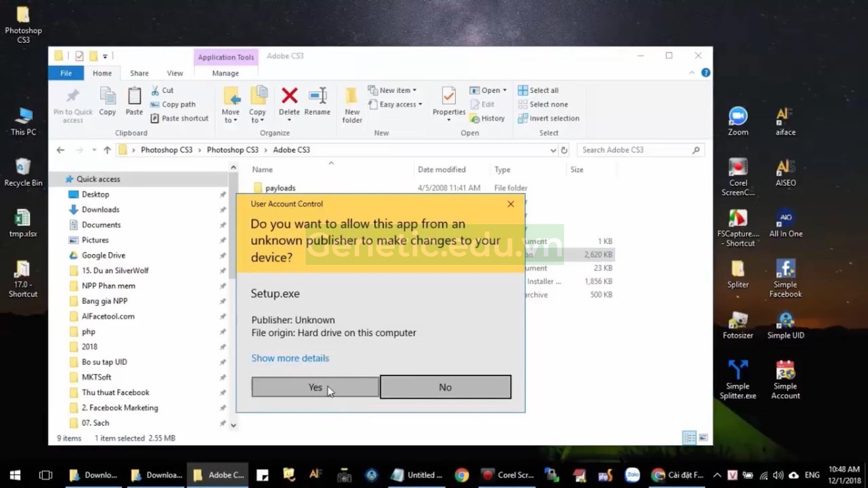868x488 pixels.
Task: Open the Windows Start menu
Action: [x=15, y=476]
